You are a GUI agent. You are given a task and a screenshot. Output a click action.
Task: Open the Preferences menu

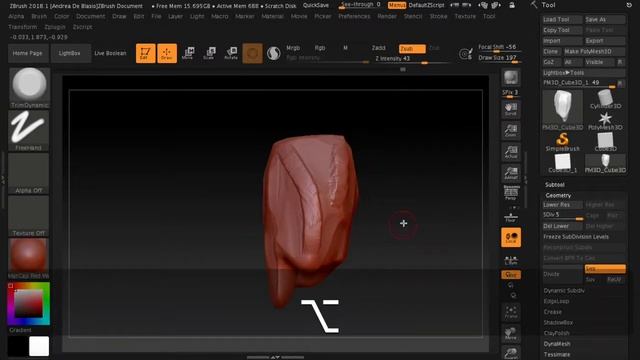coord(354,16)
